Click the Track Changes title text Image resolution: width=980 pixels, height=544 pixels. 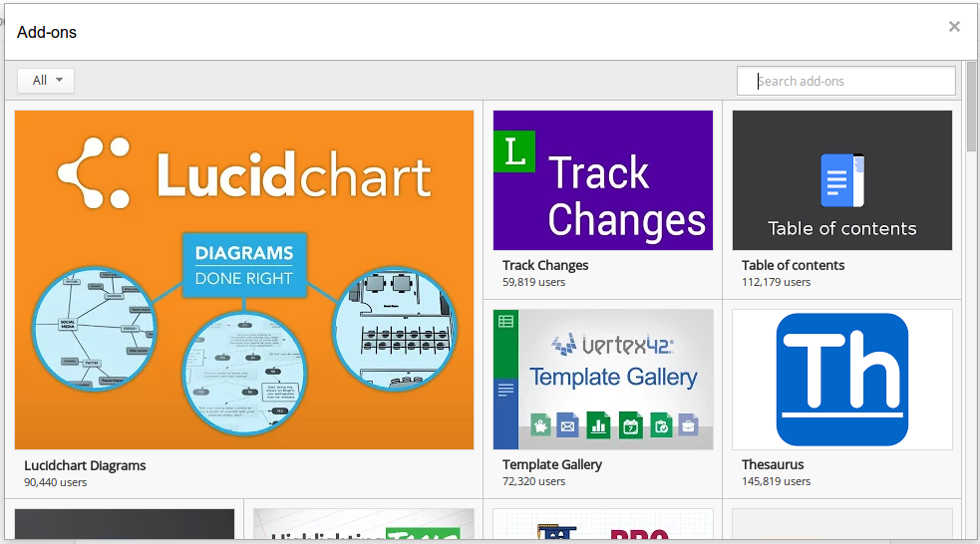click(545, 265)
